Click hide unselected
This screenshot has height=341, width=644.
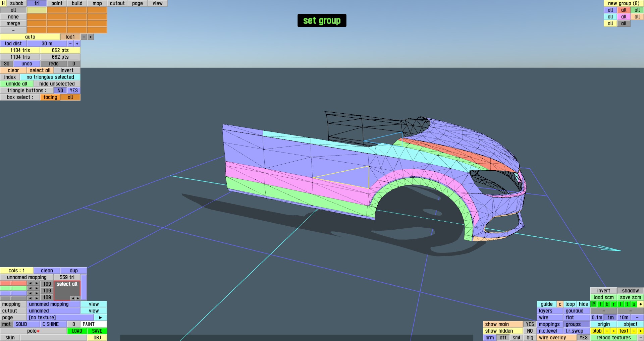(57, 84)
